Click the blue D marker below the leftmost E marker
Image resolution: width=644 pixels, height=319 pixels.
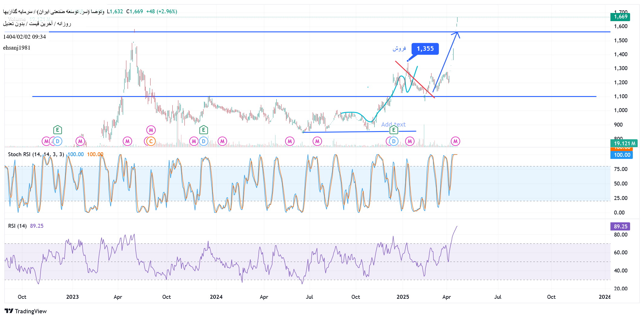click(x=57, y=141)
